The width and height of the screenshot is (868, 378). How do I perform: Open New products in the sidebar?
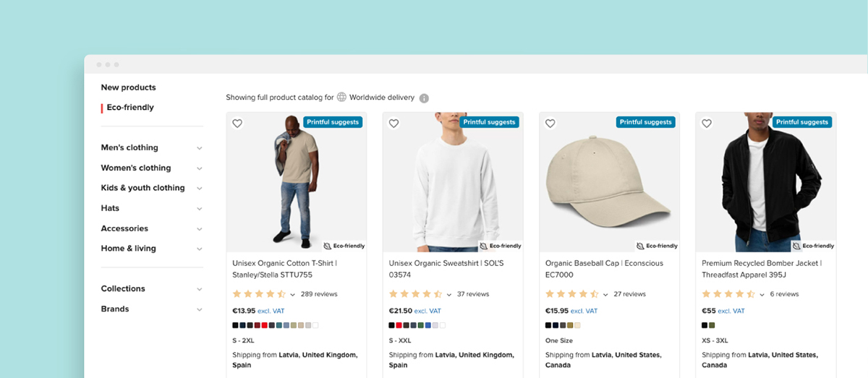click(128, 87)
